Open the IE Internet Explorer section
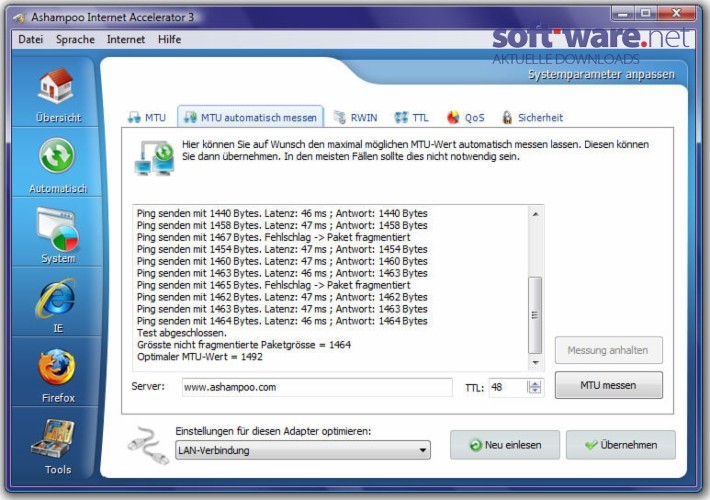This screenshot has height=500, width=710. pyautogui.click(x=57, y=298)
